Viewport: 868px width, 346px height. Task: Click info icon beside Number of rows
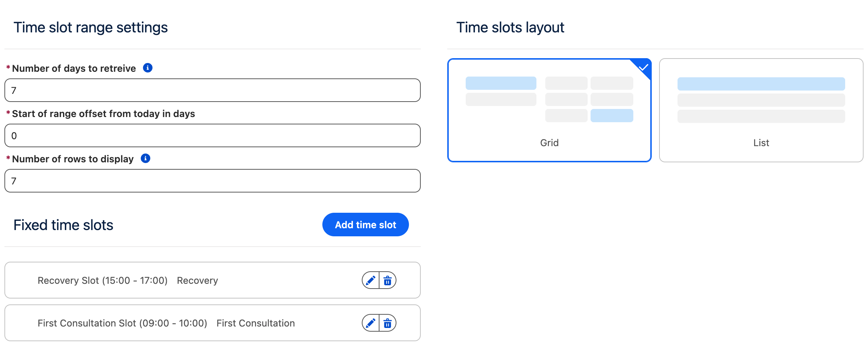coord(146,159)
